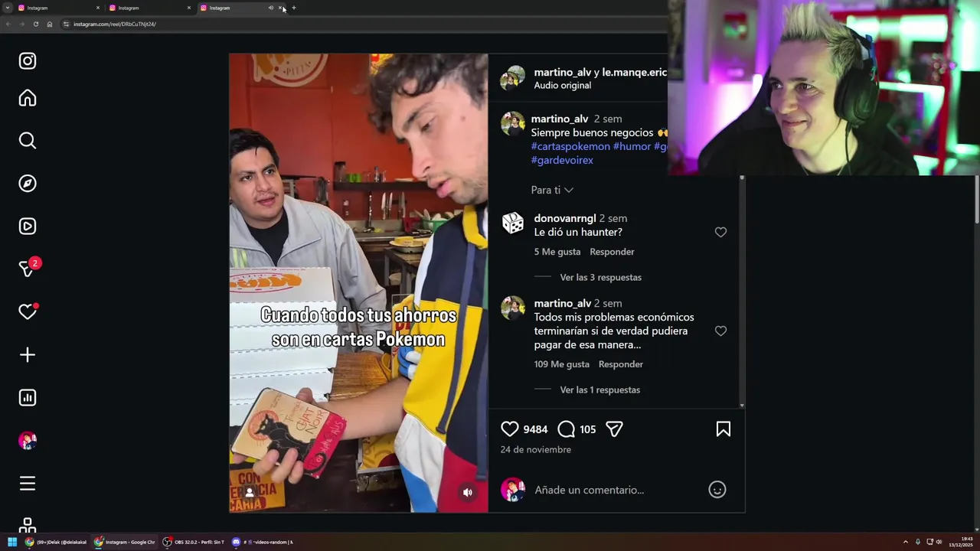Open Discord videos-random from taskbar
The image size is (980, 551).
263,542
